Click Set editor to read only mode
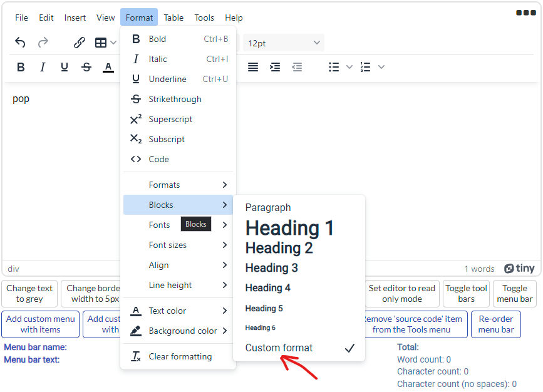The height and width of the screenshot is (392, 543). pos(401,294)
